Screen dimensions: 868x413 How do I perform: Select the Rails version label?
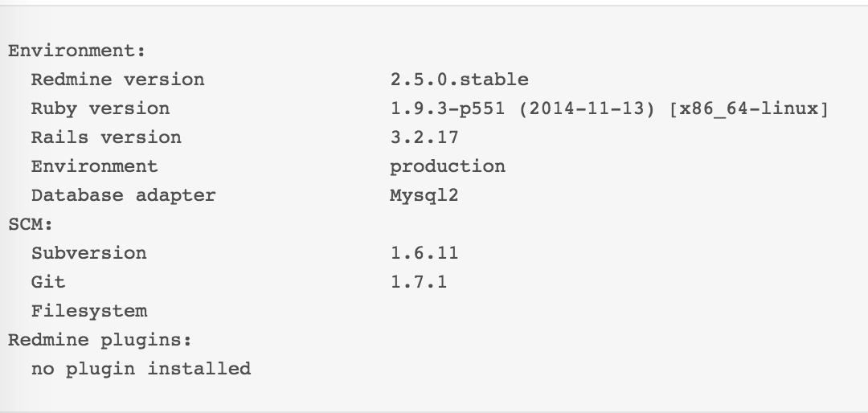click(x=106, y=137)
